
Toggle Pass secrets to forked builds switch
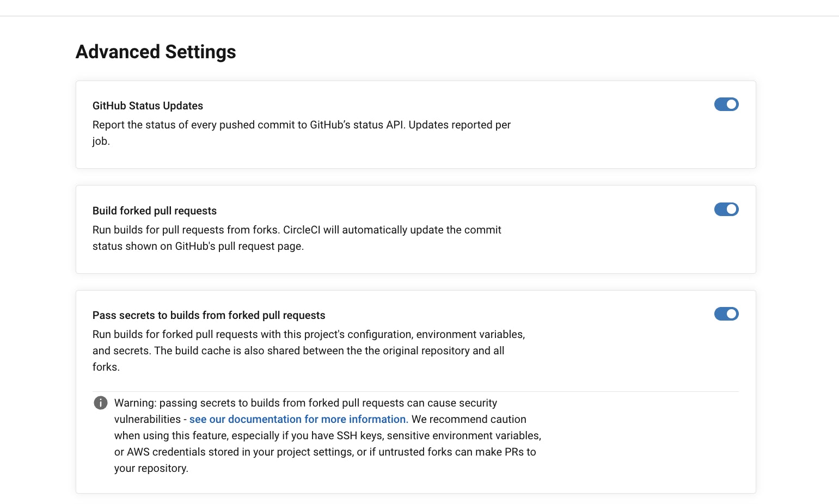(x=726, y=314)
